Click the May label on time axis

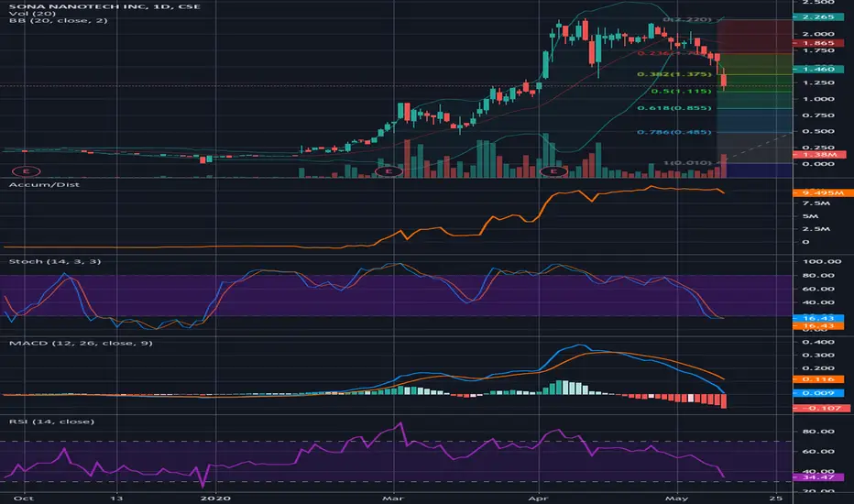point(677,498)
